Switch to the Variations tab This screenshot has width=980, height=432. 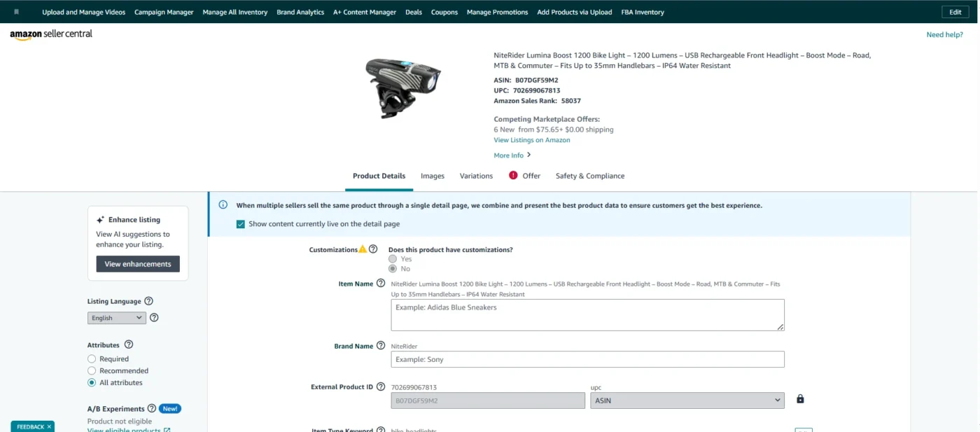click(476, 176)
